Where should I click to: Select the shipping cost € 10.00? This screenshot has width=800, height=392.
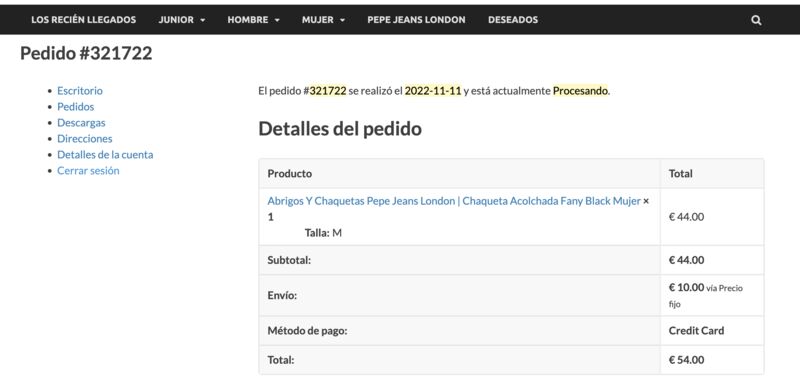(686, 287)
